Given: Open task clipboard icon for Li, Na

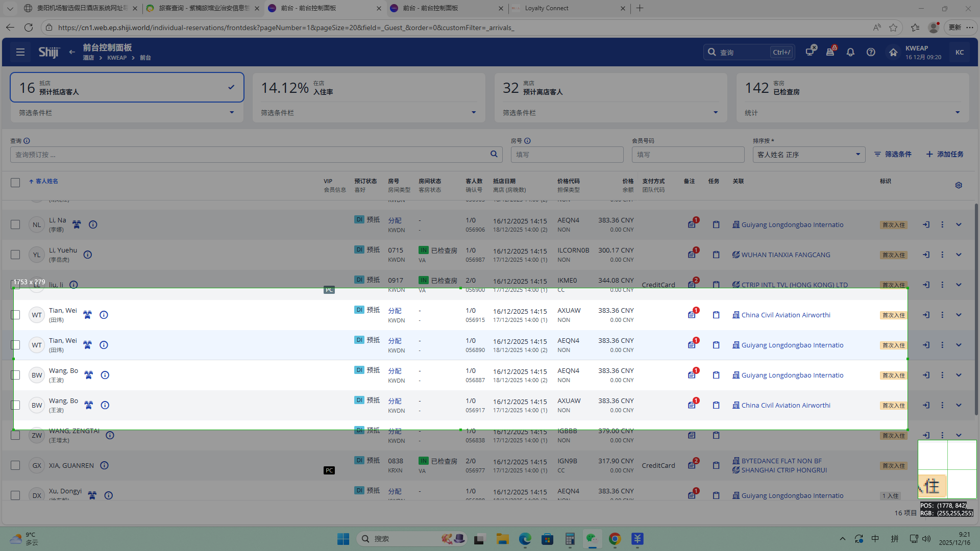Looking at the screenshot, I should (716, 224).
